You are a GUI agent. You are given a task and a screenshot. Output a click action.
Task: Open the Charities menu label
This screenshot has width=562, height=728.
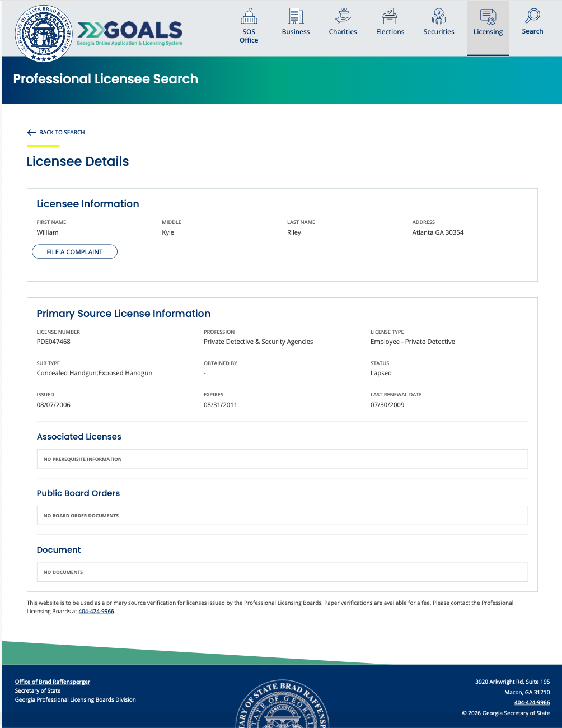click(x=343, y=32)
